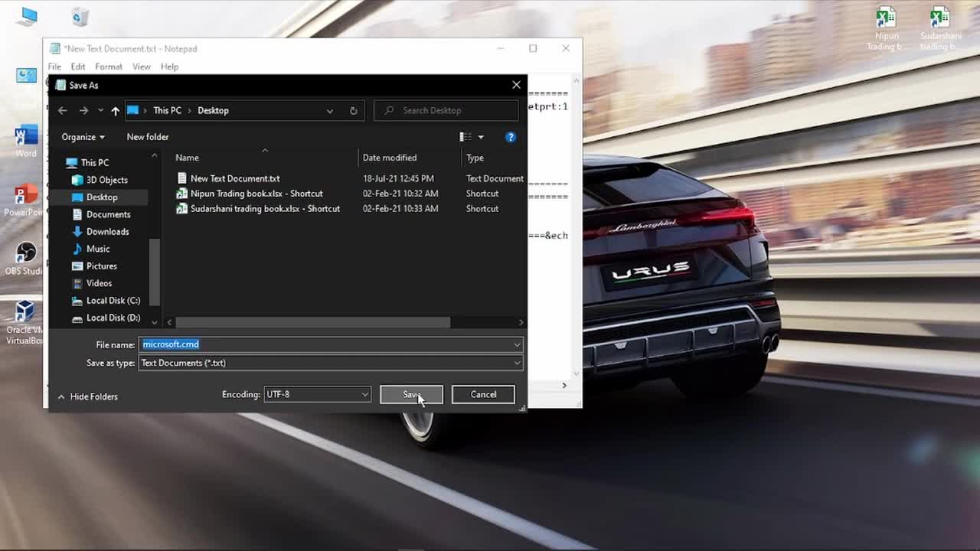Open the Organize menu
Viewport: 980px width, 551px height.
[x=82, y=136]
